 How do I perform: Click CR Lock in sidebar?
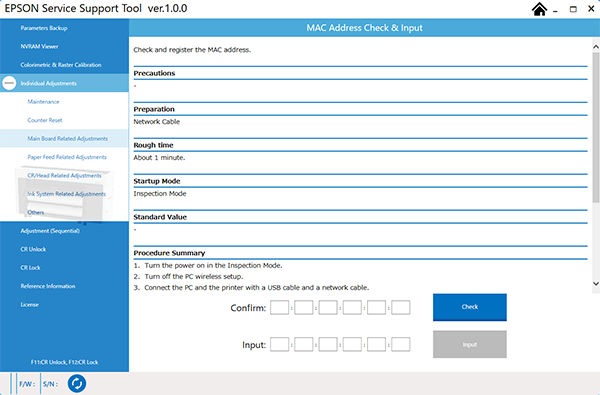[30, 268]
